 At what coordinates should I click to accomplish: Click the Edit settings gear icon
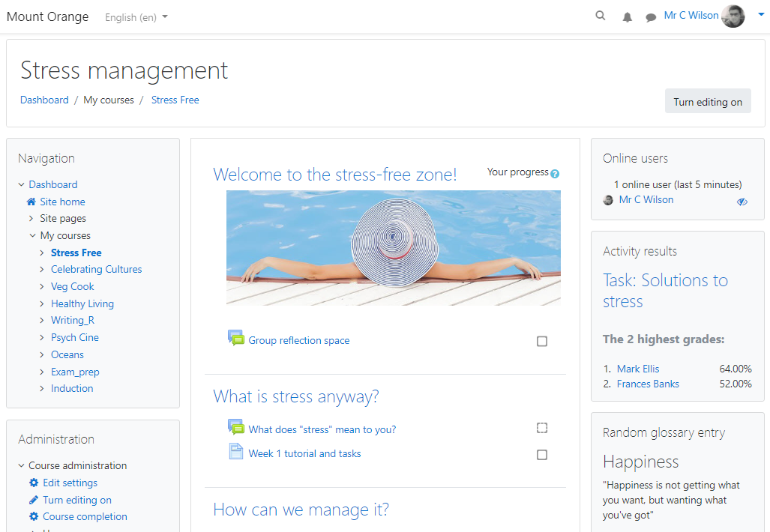34,483
